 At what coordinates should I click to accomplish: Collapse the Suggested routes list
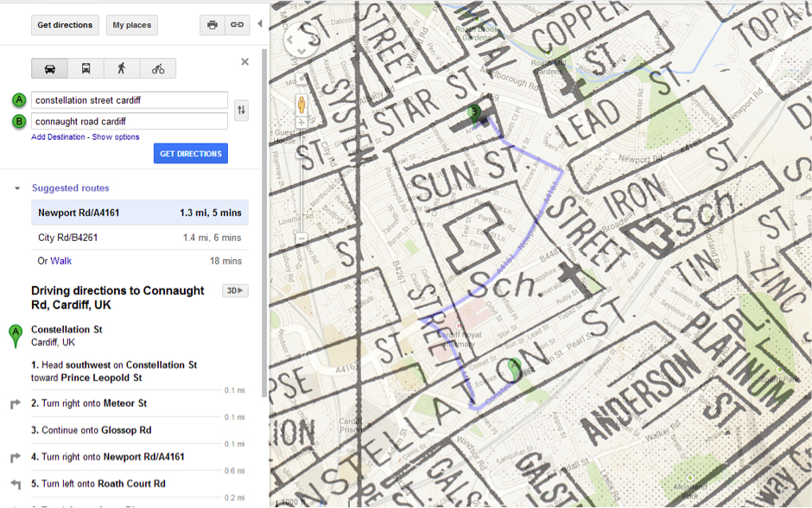click(17, 188)
